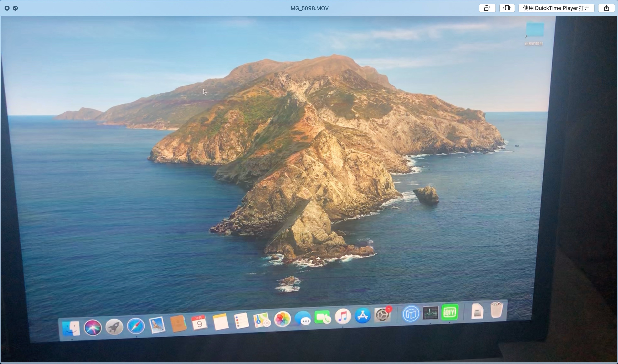Open the Music app icon
The height and width of the screenshot is (364, 618).
pos(343,316)
